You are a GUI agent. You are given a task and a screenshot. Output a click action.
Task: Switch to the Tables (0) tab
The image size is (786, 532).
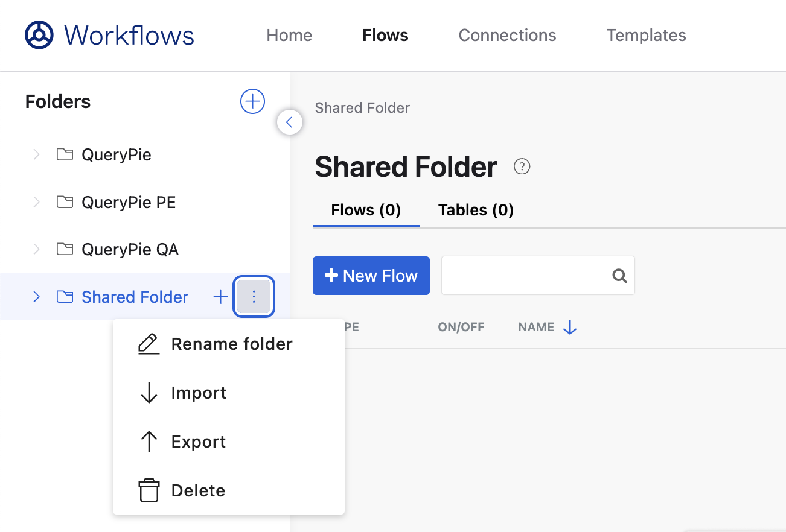coord(476,210)
